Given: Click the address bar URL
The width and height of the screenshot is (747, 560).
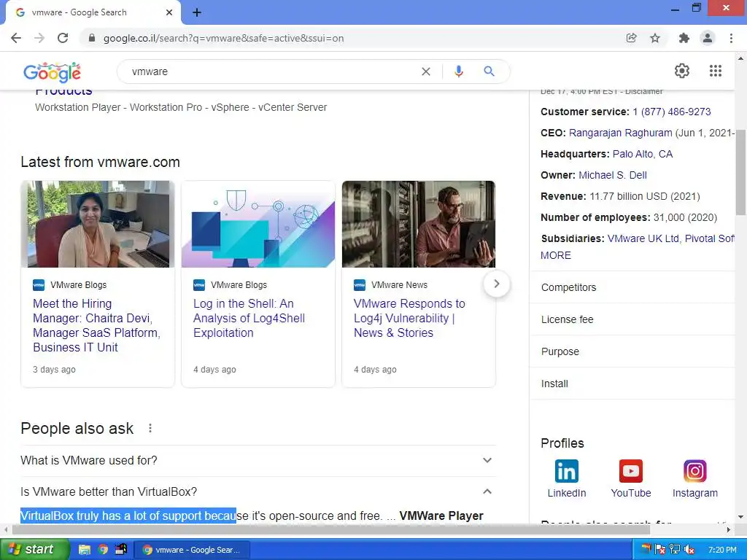Looking at the screenshot, I should point(223,38).
